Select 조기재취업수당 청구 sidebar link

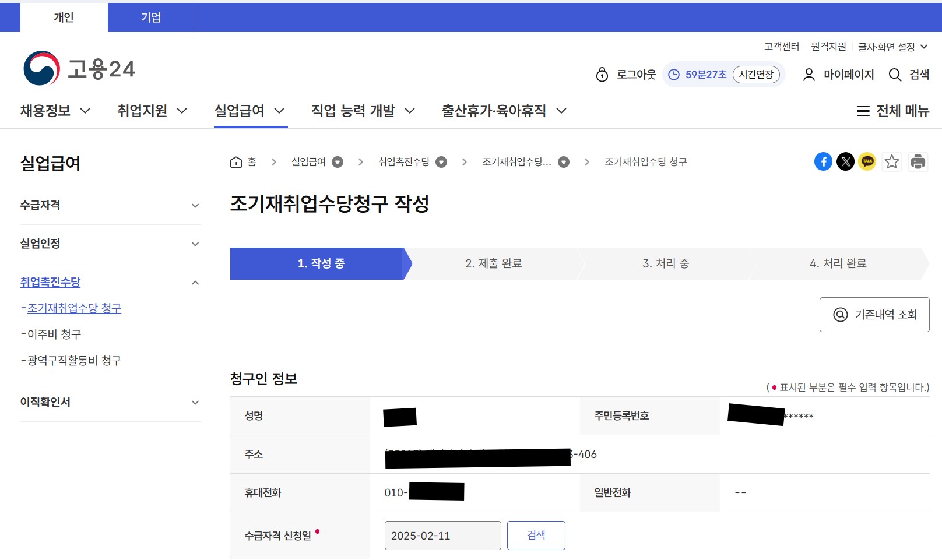(x=75, y=308)
